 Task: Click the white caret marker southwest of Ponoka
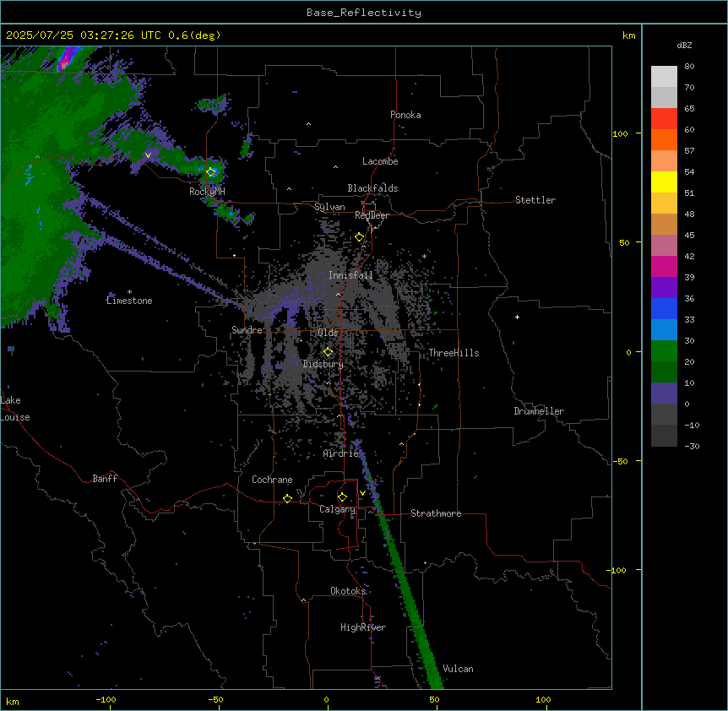coord(309,124)
